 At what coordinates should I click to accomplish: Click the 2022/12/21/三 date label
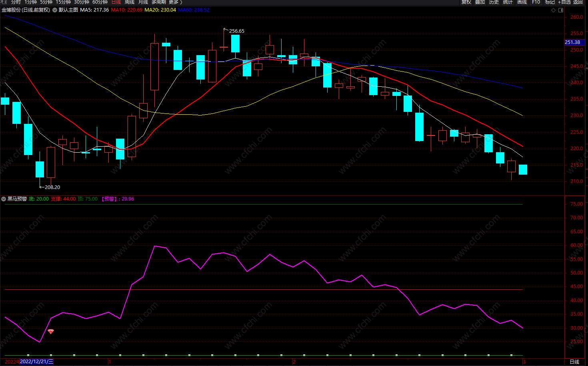coord(36,362)
